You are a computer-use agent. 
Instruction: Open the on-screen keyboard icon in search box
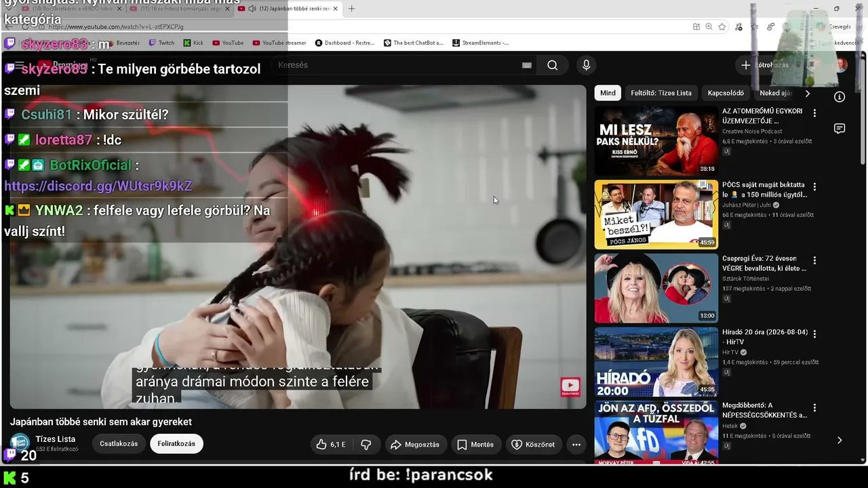pyautogui.click(x=527, y=65)
